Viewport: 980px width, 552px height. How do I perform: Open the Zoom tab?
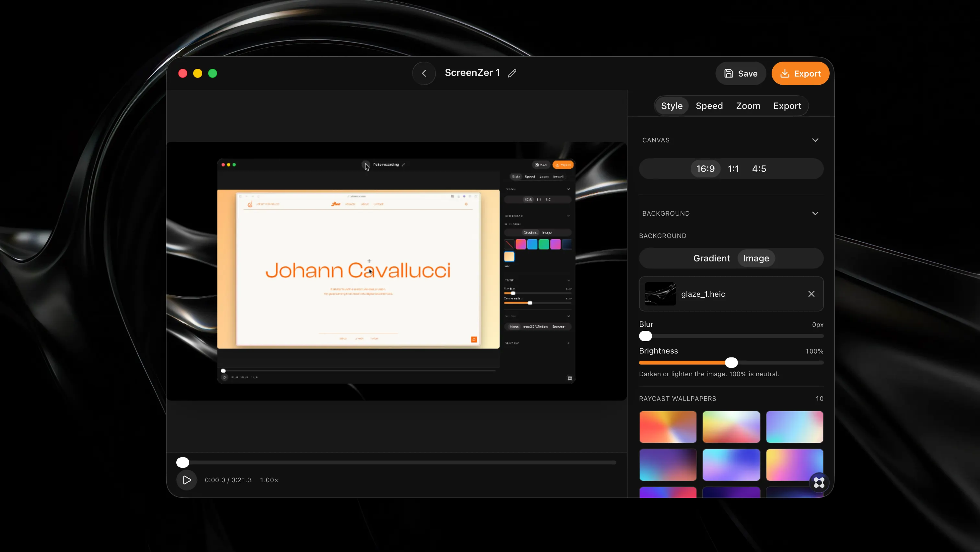tap(748, 106)
